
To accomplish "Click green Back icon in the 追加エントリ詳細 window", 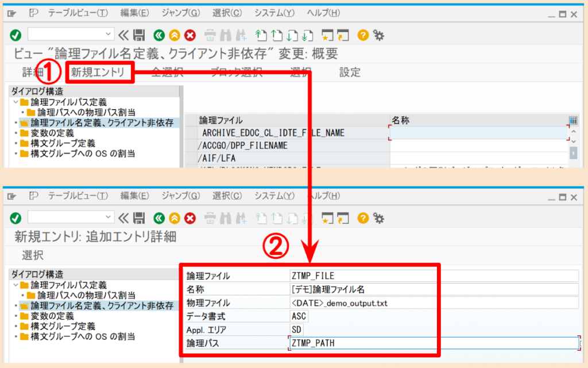I will [160, 218].
